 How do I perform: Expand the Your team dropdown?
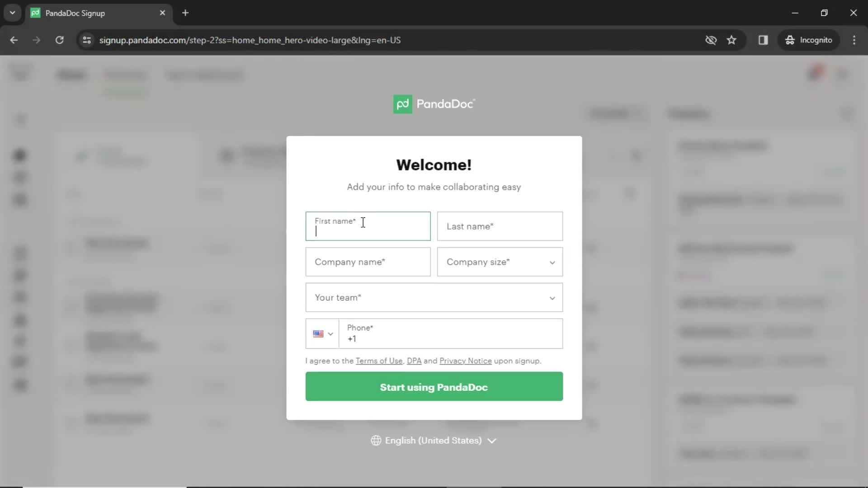(434, 297)
